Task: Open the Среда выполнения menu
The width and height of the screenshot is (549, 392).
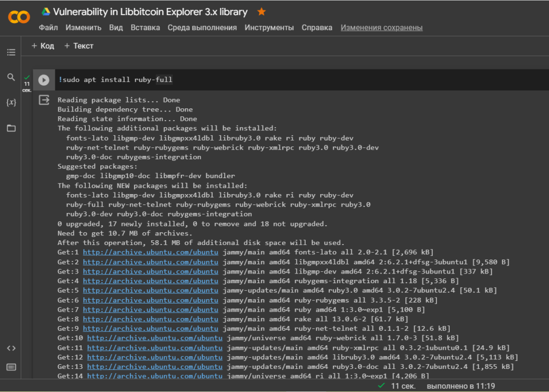Action: 202,28
